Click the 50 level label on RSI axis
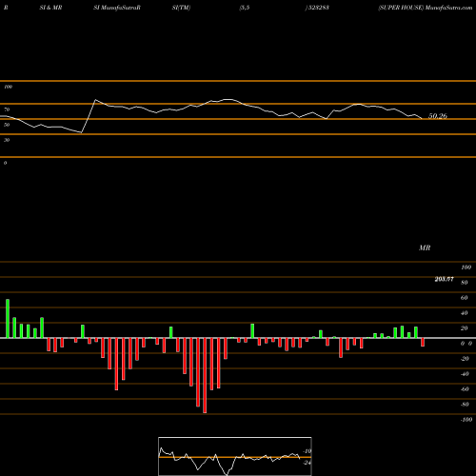This screenshot has width=476, height=476. (x=7, y=125)
